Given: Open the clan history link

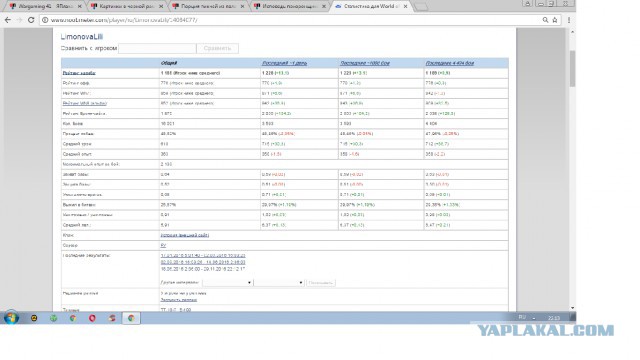Looking at the screenshot, I should click(x=185, y=235).
